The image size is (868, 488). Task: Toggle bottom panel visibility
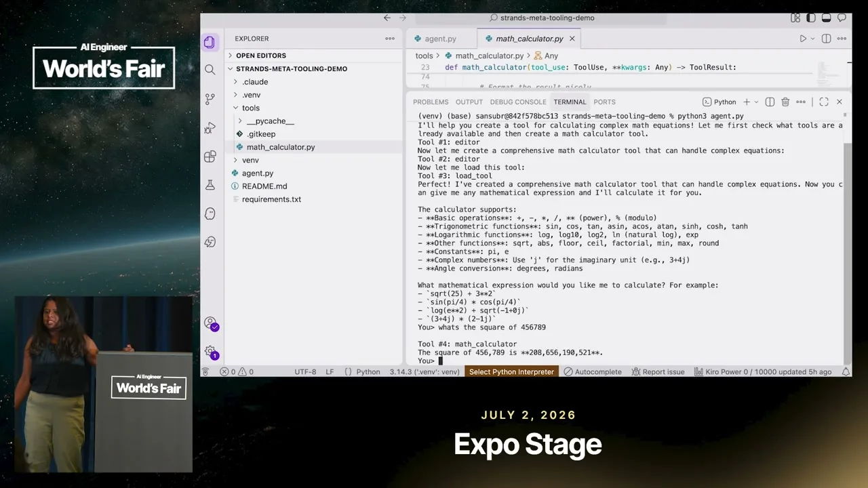(x=827, y=18)
